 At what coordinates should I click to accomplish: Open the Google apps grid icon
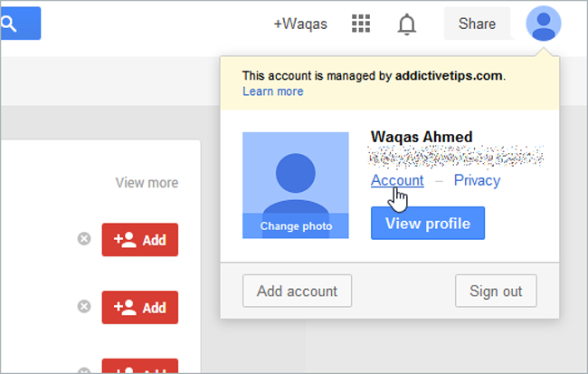click(x=361, y=24)
